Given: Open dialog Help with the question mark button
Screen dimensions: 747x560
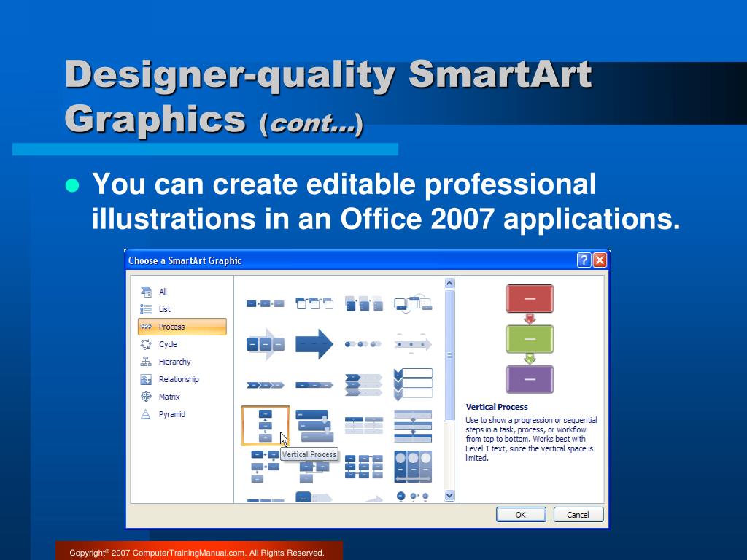Looking at the screenshot, I should tap(584, 260).
